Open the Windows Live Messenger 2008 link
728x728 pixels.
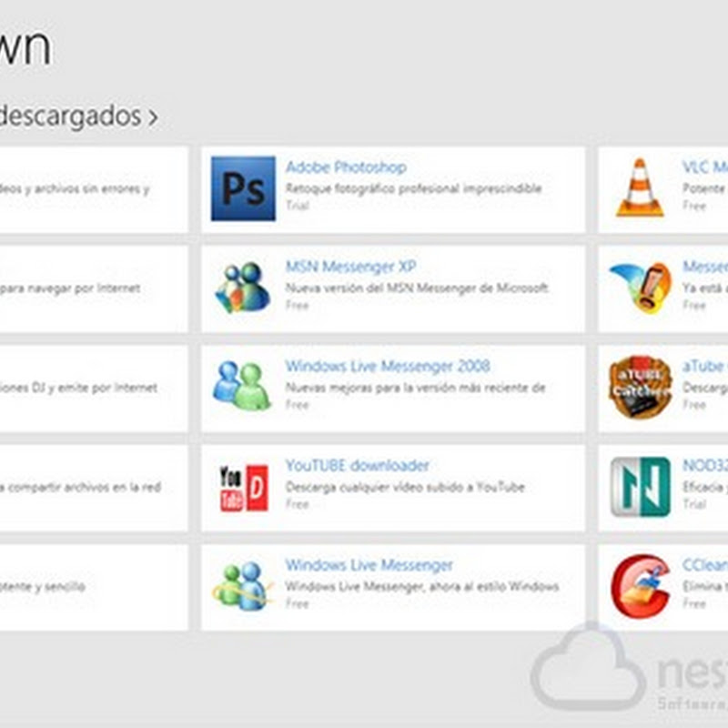[388, 366]
